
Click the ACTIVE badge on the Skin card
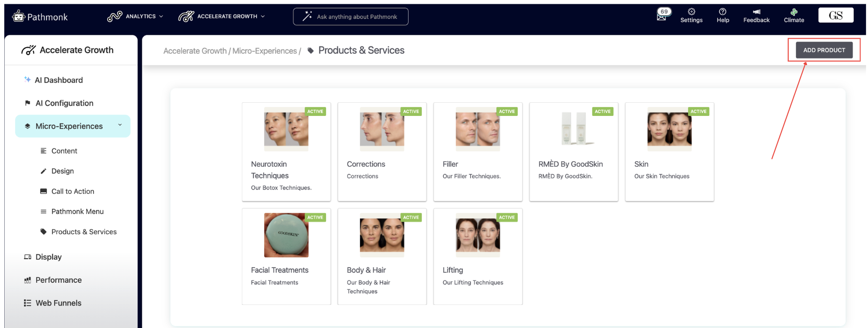click(x=698, y=112)
